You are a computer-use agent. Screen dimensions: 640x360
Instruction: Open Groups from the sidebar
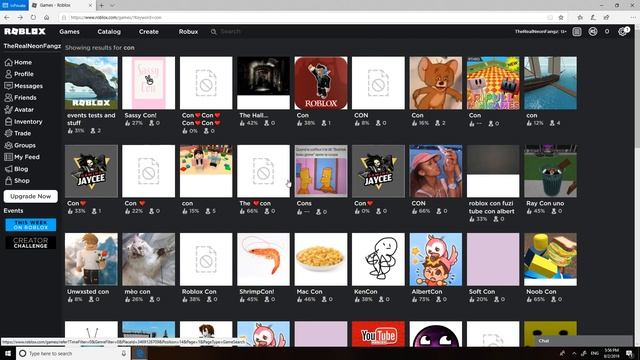pyautogui.click(x=20, y=145)
